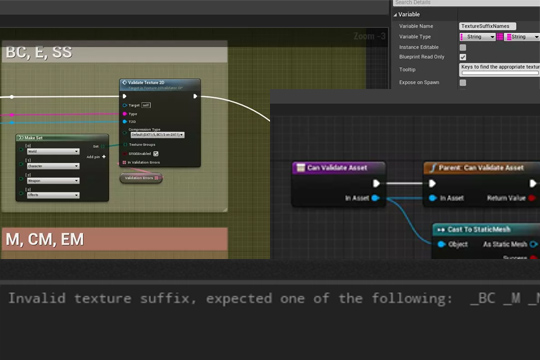540x360 pixels.
Task: Click the As Static Mesh output pin
Action: [533, 244]
